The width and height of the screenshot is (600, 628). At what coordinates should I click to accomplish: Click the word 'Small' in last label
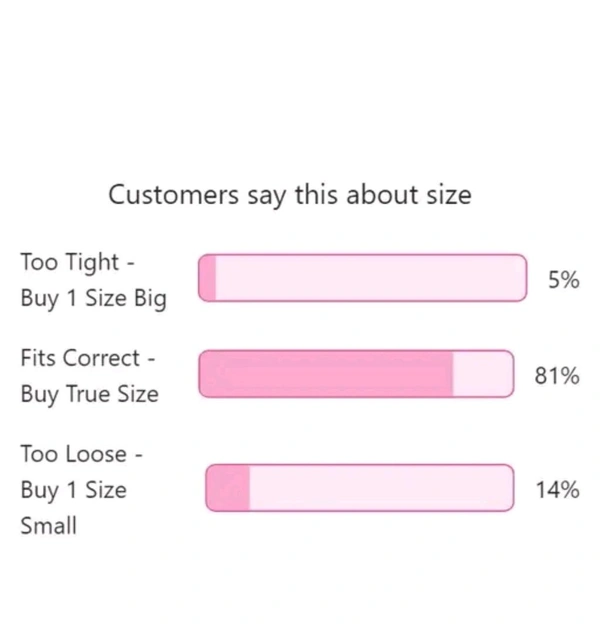point(48,526)
